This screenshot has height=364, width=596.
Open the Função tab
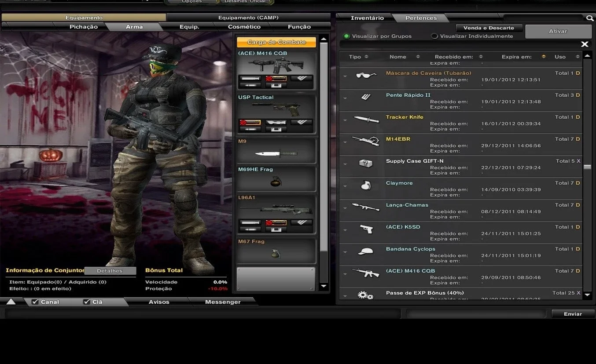coord(299,27)
